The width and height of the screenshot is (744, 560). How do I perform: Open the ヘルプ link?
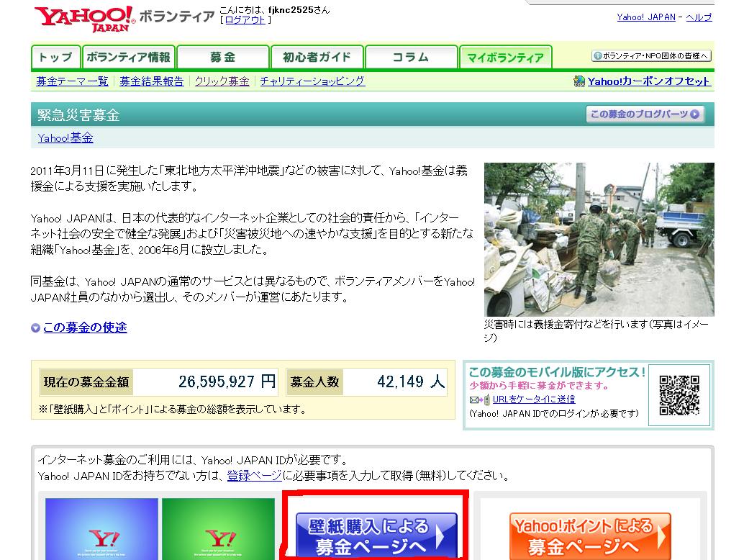click(x=699, y=17)
